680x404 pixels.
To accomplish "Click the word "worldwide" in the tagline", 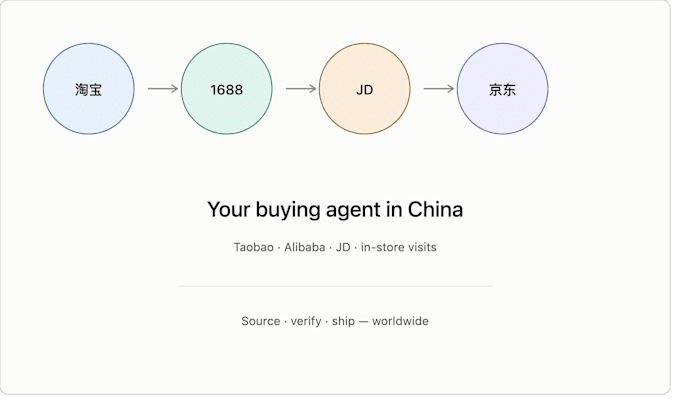I will pyautogui.click(x=400, y=321).
